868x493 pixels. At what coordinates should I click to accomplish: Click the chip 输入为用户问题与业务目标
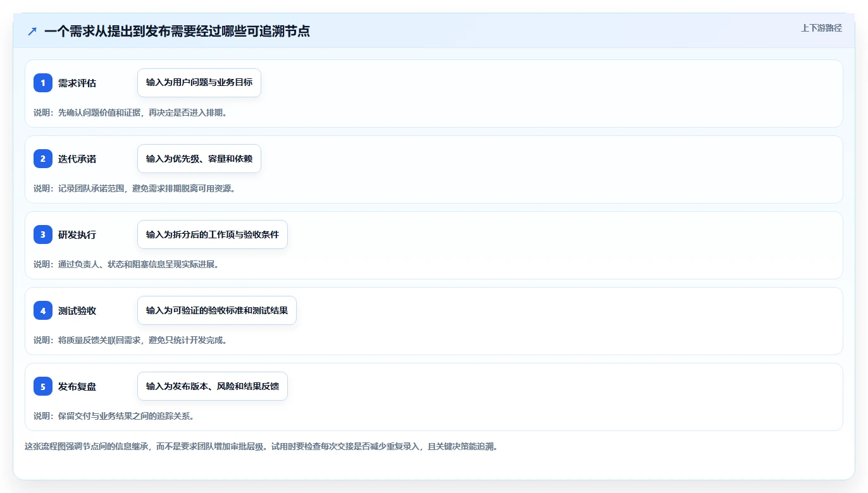(199, 83)
